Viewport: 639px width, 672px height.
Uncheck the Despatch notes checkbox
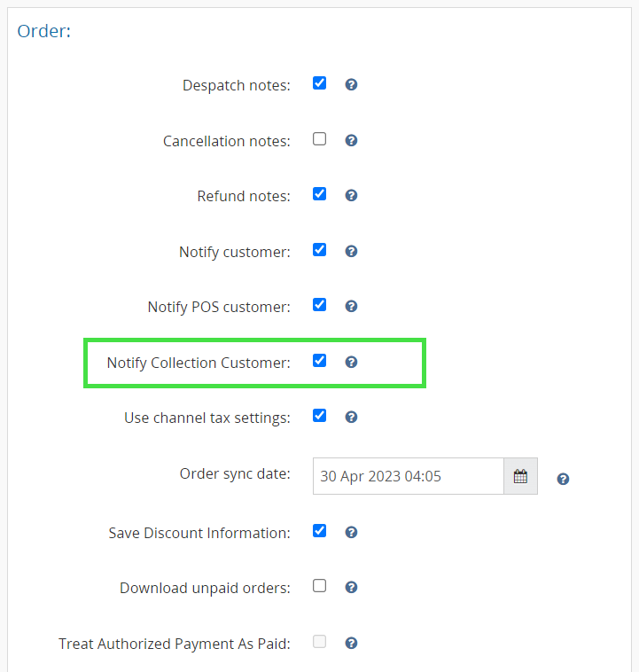point(319,83)
